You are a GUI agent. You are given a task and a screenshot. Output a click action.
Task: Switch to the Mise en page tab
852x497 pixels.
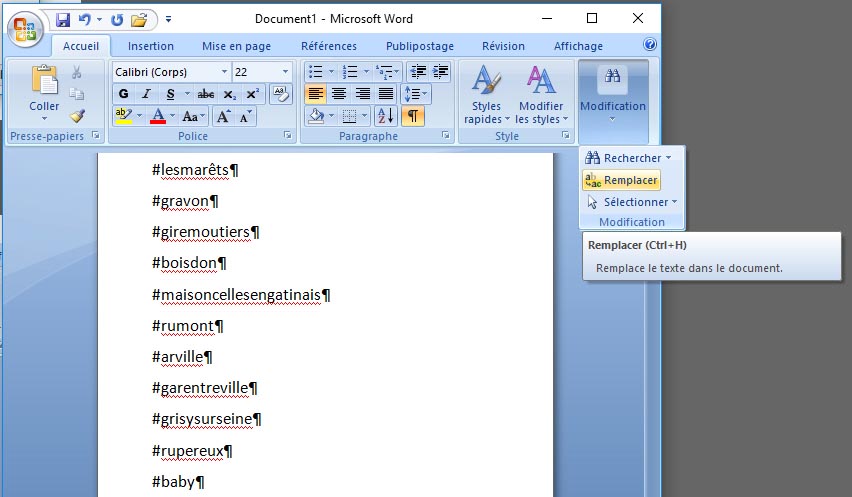click(x=236, y=46)
